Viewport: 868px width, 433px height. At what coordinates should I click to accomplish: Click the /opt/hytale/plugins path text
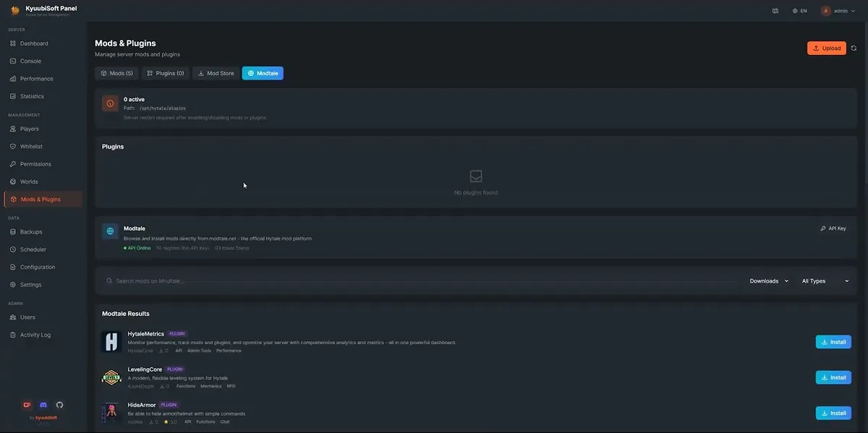pyautogui.click(x=162, y=108)
